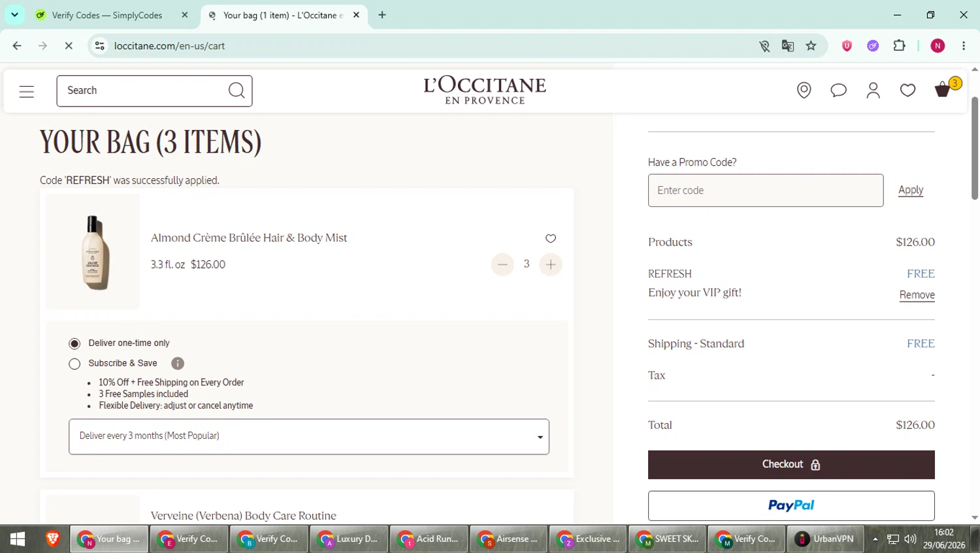Open UrbanVPN taskbar item
The width and height of the screenshot is (980, 553).
826,539
